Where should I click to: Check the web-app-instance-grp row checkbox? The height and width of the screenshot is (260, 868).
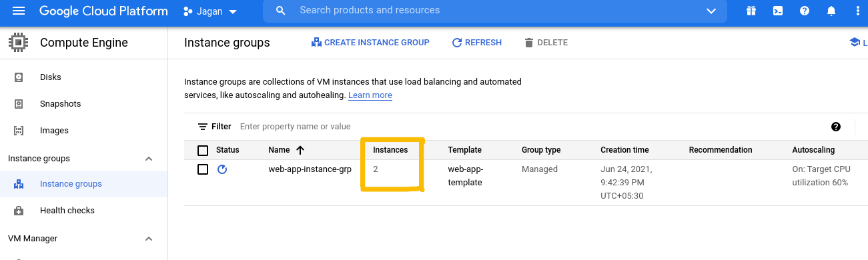(203, 169)
